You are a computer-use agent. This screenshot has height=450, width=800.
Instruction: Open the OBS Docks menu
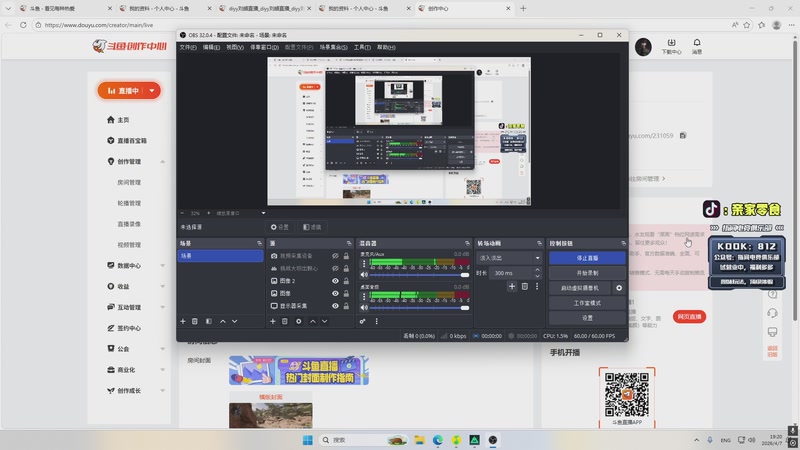coord(264,47)
